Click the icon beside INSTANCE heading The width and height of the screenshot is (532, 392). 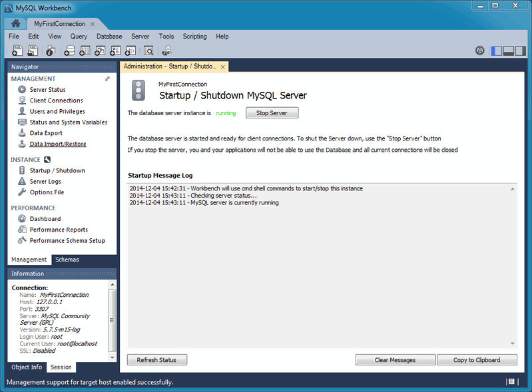coord(47,159)
